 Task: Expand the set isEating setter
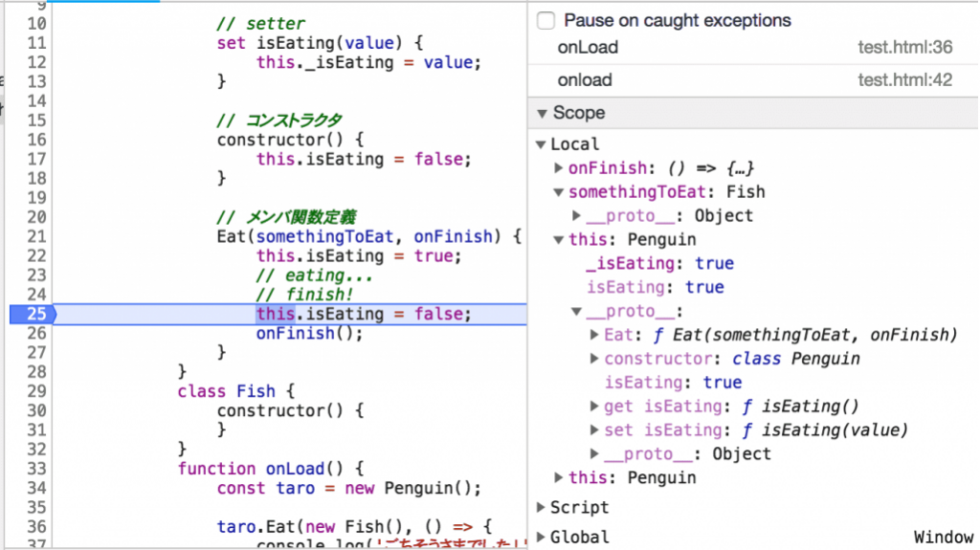pos(594,430)
